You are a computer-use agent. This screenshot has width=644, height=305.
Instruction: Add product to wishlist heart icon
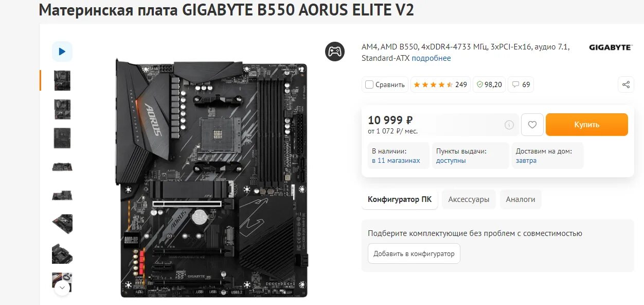coord(532,125)
